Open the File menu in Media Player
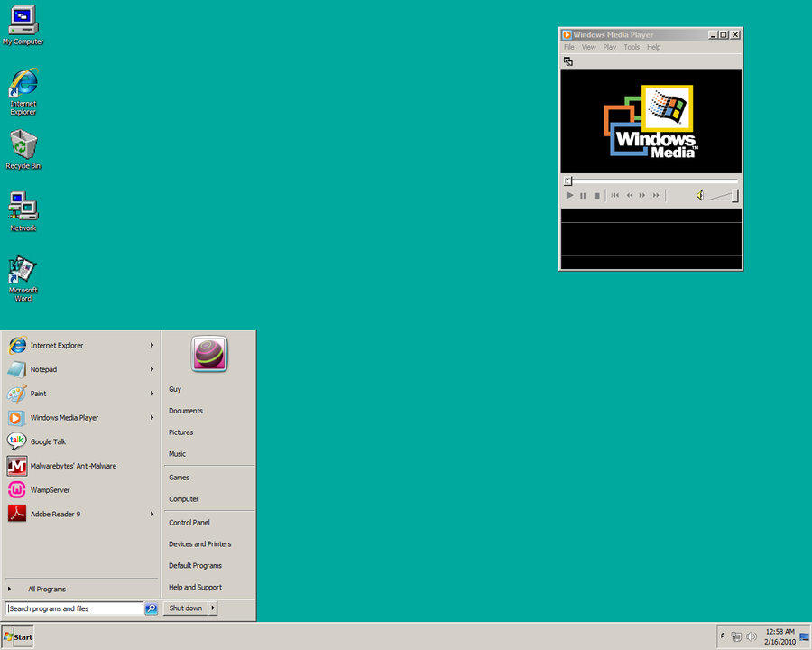Viewport: 812px width, 650px height. (569, 47)
